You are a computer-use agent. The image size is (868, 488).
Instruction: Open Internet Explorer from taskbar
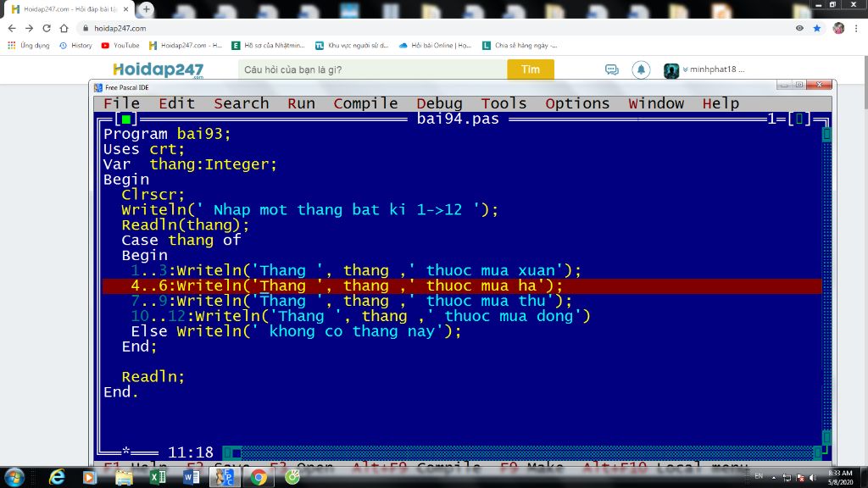click(57, 477)
